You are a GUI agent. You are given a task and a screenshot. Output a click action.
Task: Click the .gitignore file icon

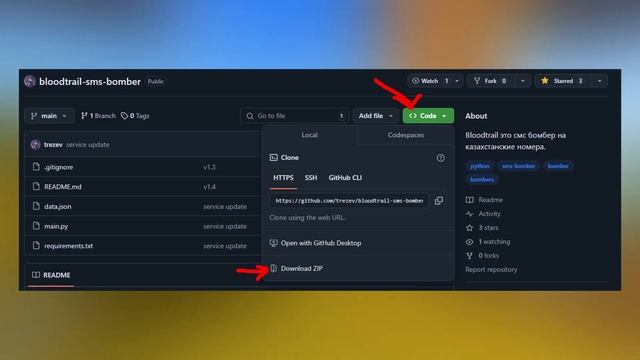36,167
